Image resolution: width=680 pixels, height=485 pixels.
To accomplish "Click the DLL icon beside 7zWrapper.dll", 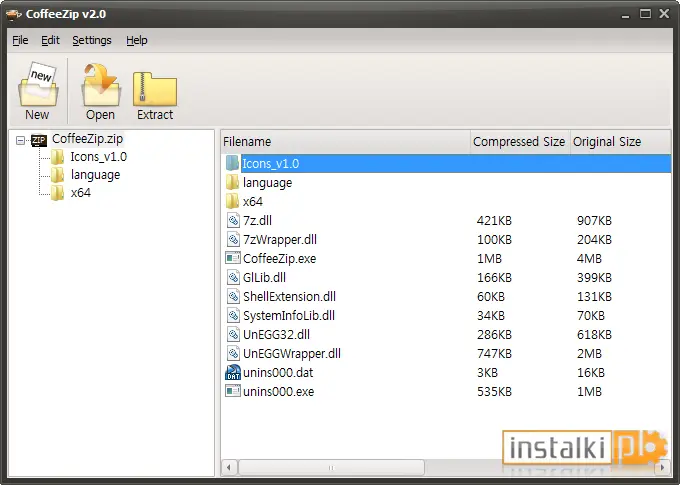I will [233, 239].
